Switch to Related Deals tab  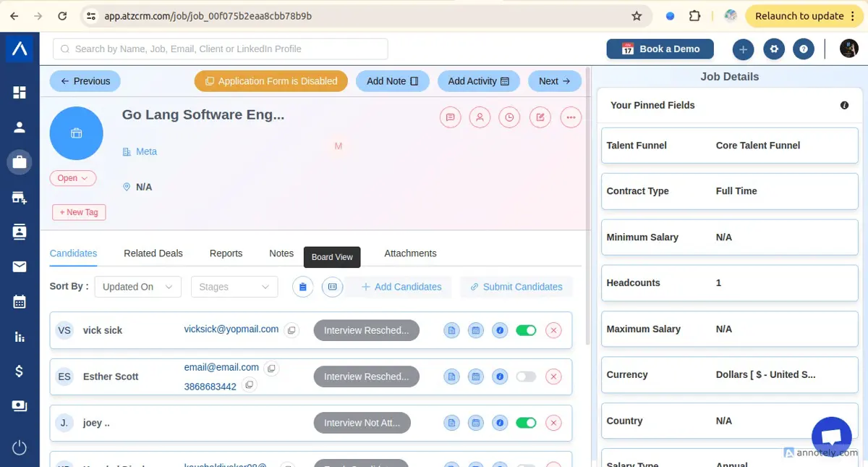pyautogui.click(x=153, y=253)
